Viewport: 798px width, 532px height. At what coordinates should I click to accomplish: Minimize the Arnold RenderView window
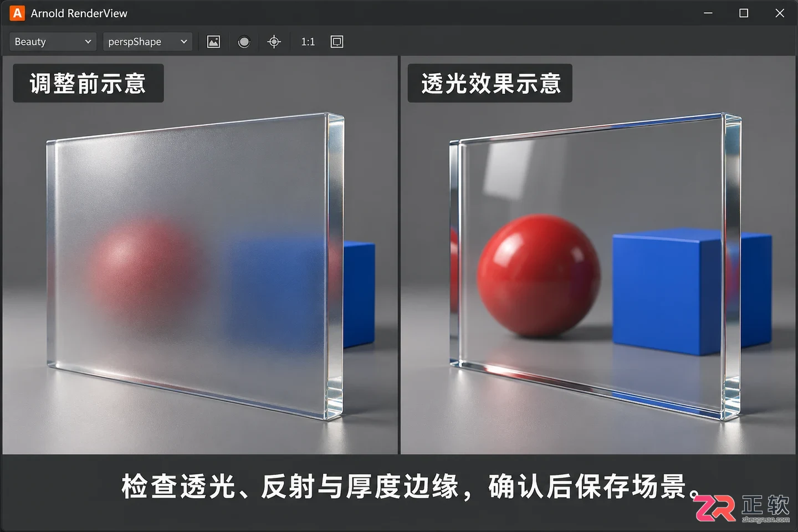coord(708,13)
